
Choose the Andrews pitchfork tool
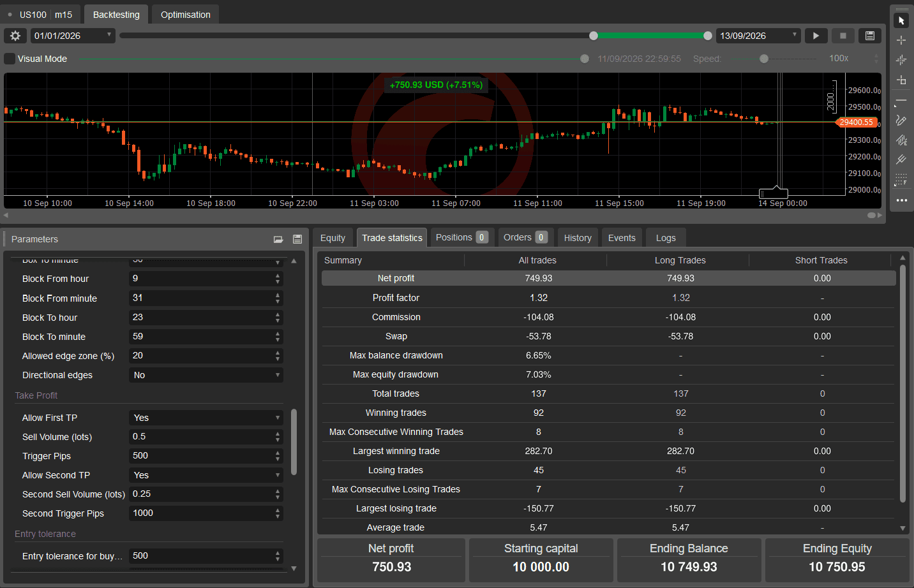coord(901,159)
